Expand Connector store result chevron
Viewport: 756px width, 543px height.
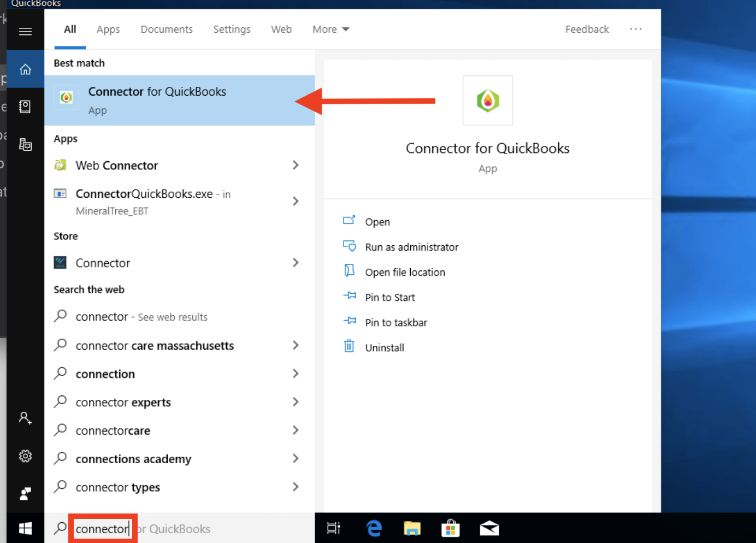(x=296, y=263)
